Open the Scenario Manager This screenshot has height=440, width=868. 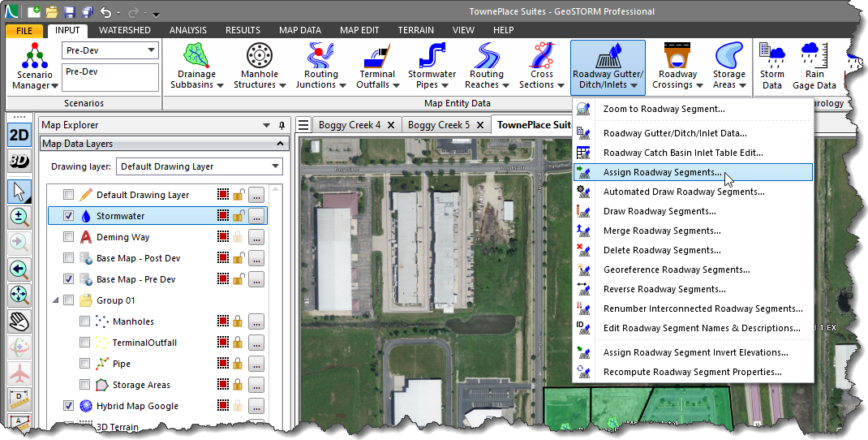pos(33,67)
